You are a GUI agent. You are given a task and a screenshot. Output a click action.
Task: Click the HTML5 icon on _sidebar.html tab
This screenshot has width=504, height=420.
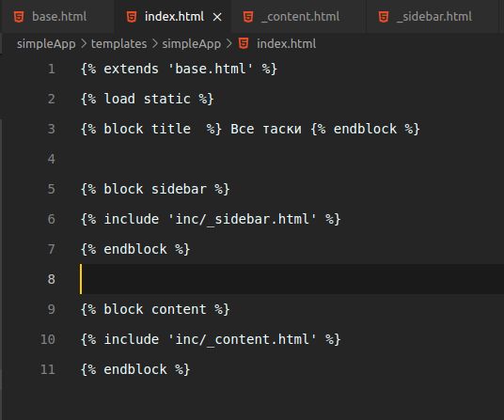pyautogui.click(x=384, y=17)
